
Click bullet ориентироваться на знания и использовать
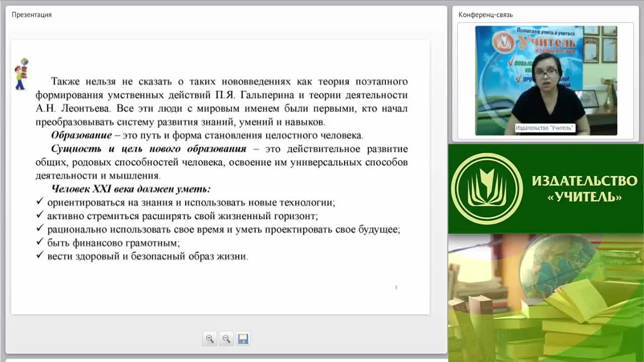tap(186, 203)
